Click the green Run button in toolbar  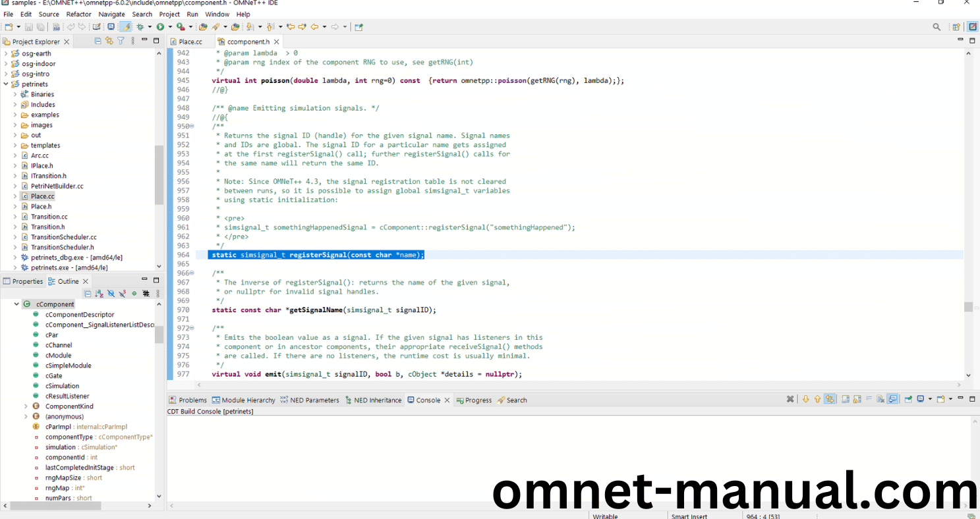(159, 27)
